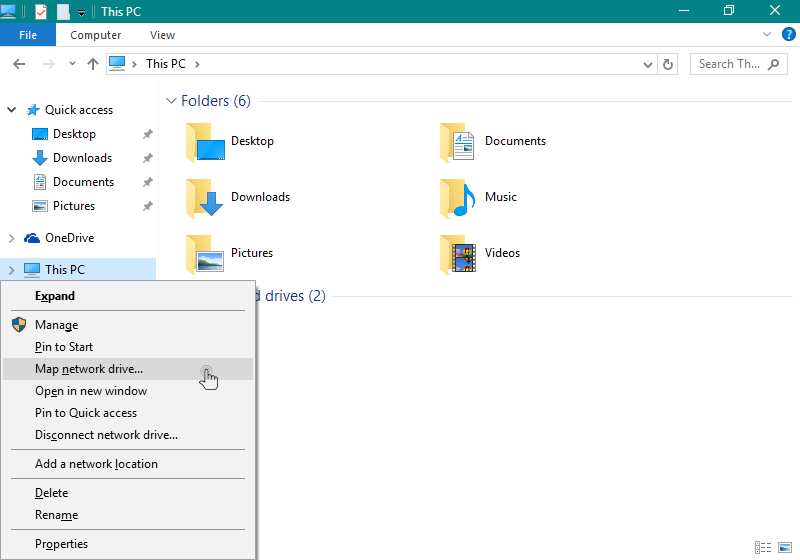This screenshot has height=560, width=800.
Task: Choose Add a network location
Action: click(x=128, y=464)
